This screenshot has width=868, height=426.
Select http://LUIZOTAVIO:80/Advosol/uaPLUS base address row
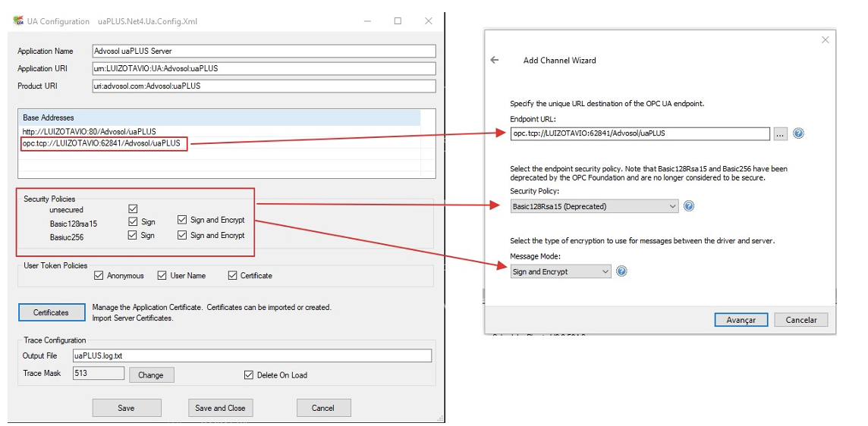(x=220, y=132)
